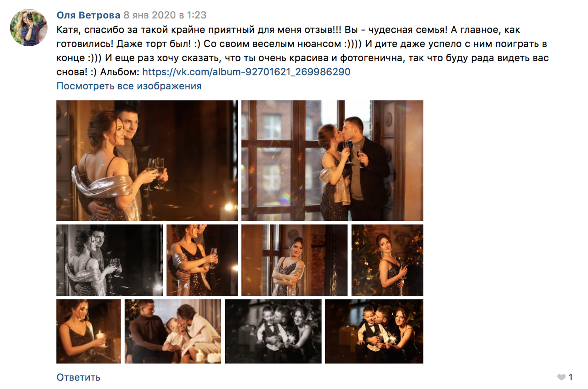Image resolution: width=588 pixels, height=389 pixels.
Task: Click the heart like icon
Action: click(561, 377)
